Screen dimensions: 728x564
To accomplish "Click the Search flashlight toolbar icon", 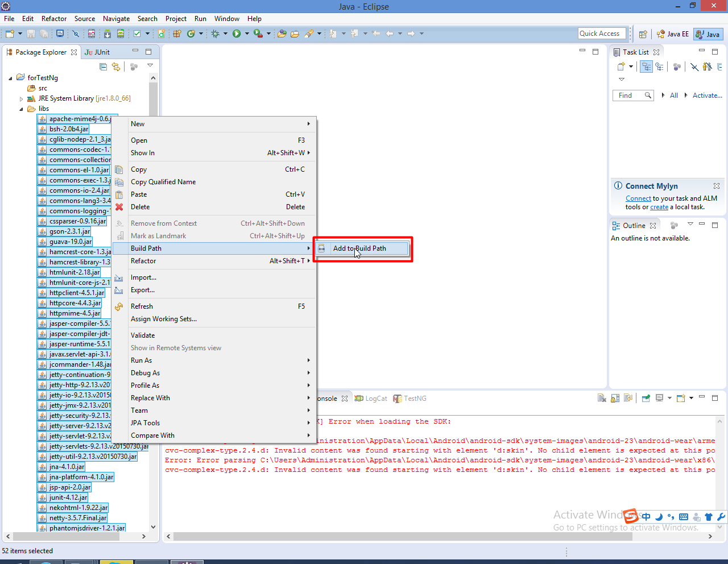I will click(x=308, y=34).
